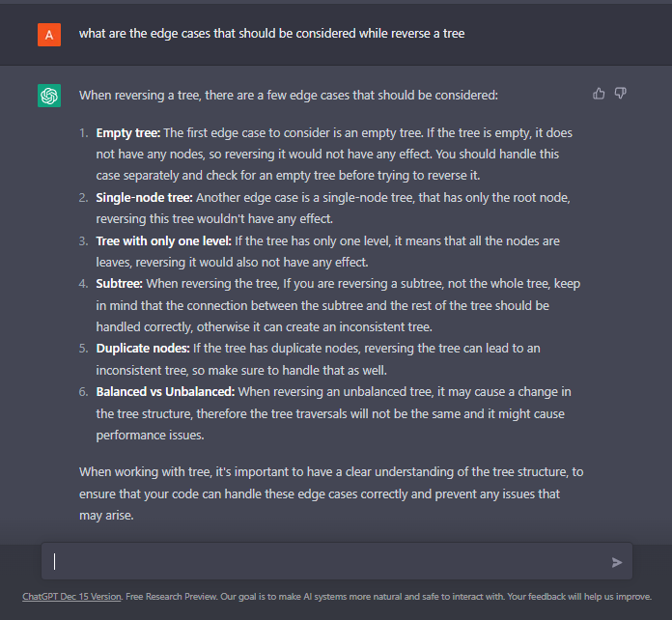Click list number 1 in the response
Screen dimensions: 672x620
click(x=85, y=132)
